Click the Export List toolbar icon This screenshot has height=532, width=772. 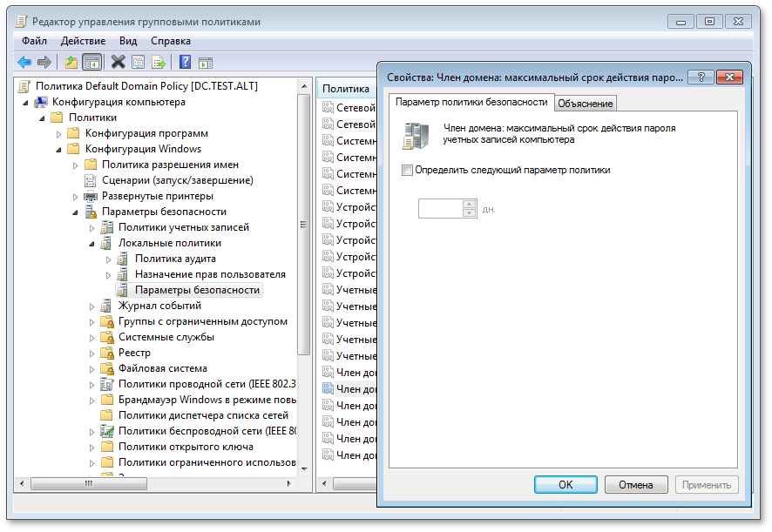[x=159, y=62]
